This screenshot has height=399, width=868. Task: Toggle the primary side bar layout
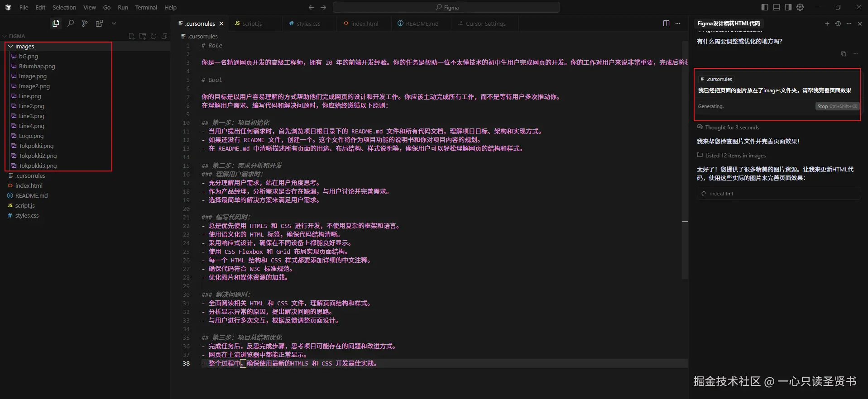(765, 7)
